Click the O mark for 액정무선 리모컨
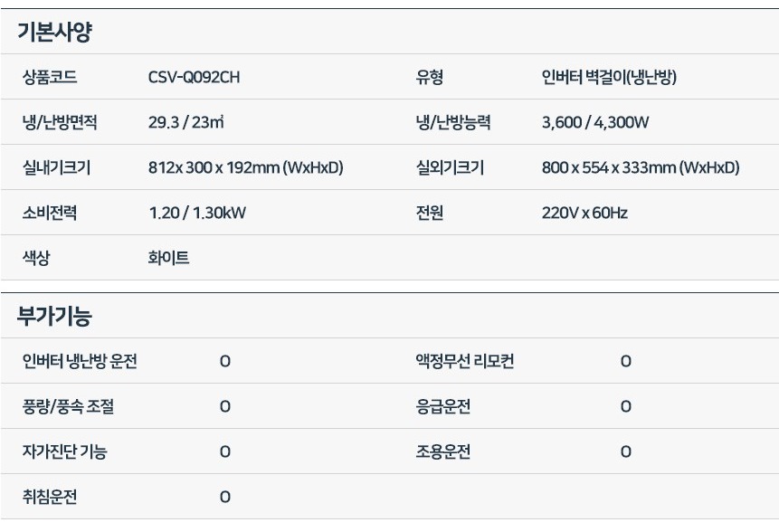 [x=625, y=362]
